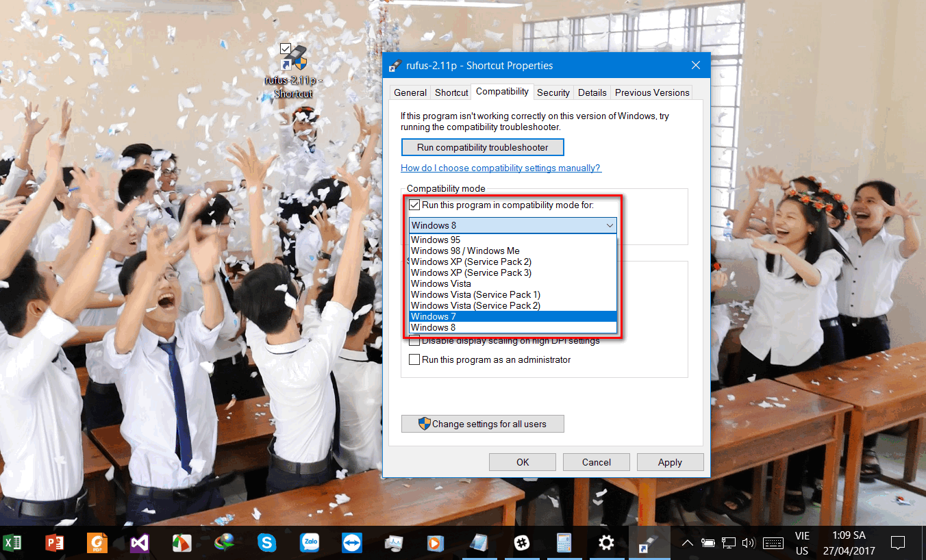Open Calculator from the taskbar

[564, 544]
